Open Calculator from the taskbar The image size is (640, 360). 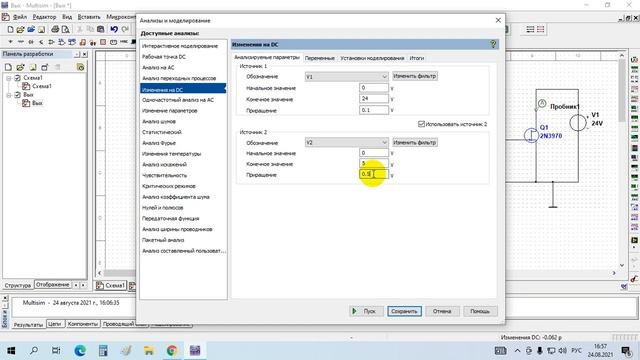(x=103, y=350)
